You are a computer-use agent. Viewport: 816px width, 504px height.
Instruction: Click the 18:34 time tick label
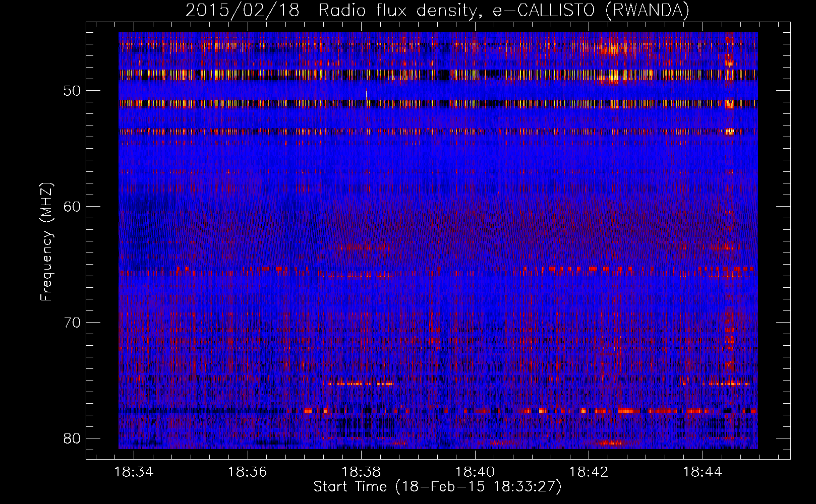(x=134, y=472)
